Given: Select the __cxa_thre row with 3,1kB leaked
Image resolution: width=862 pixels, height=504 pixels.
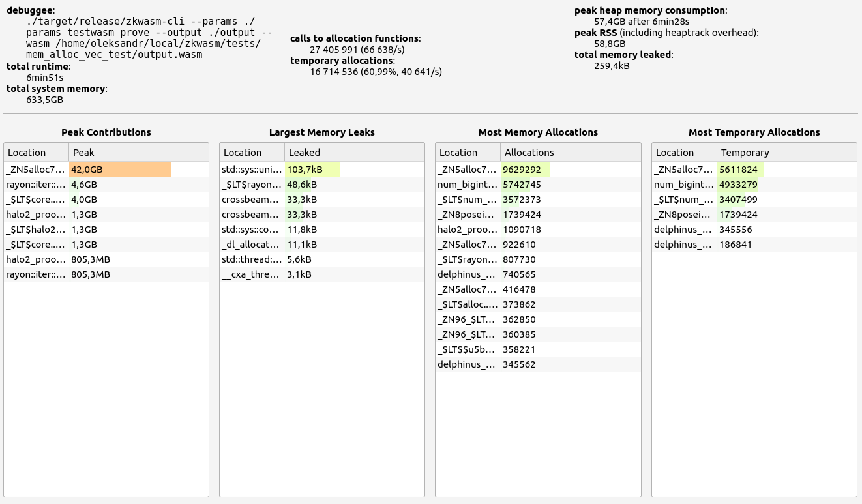Looking at the screenshot, I should coord(252,274).
